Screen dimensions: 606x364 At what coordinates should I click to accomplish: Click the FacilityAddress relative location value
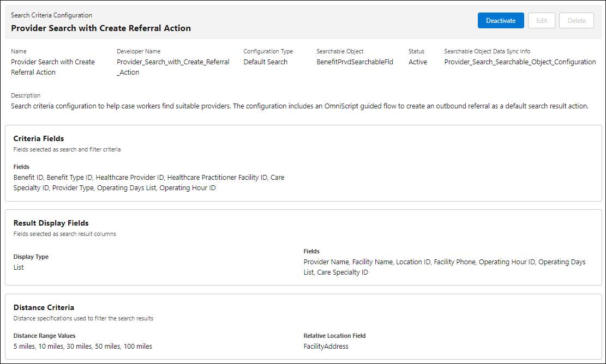pyautogui.click(x=326, y=347)
